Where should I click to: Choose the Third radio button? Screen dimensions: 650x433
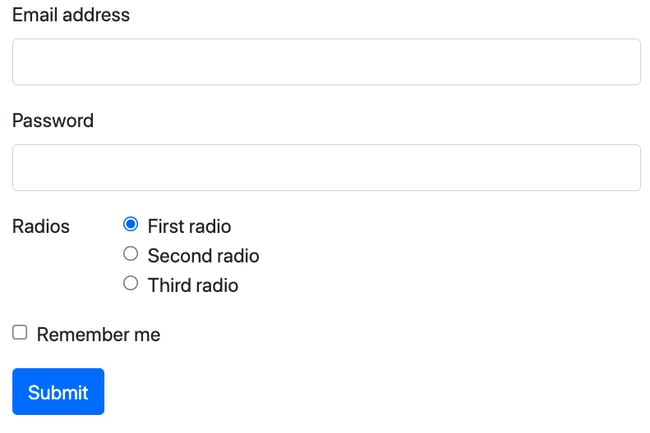pos(130,284)
